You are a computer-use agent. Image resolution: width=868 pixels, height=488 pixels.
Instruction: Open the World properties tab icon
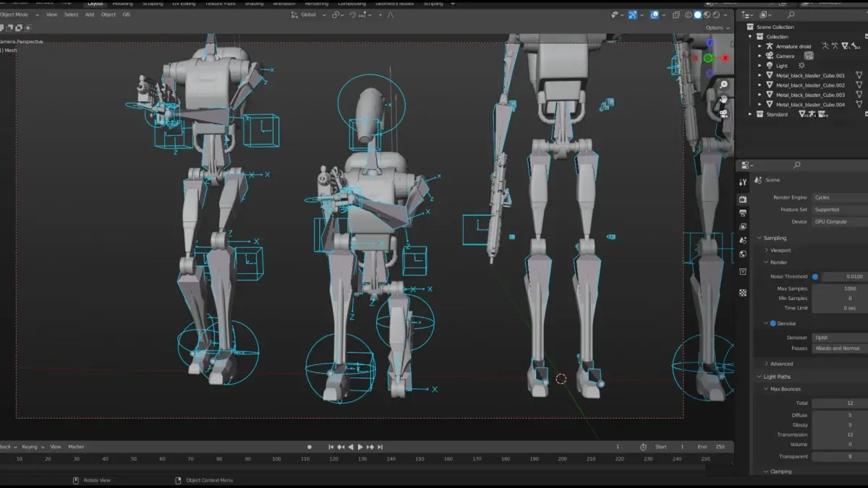[743, 254]
